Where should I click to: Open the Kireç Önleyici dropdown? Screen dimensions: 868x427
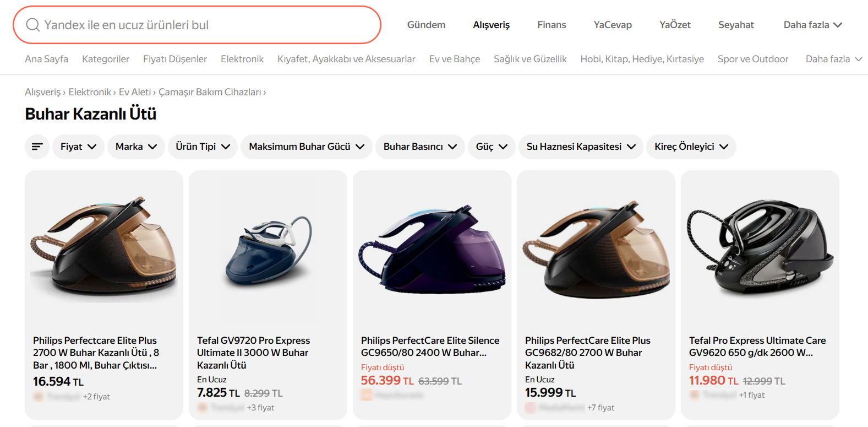coord(691,147)
